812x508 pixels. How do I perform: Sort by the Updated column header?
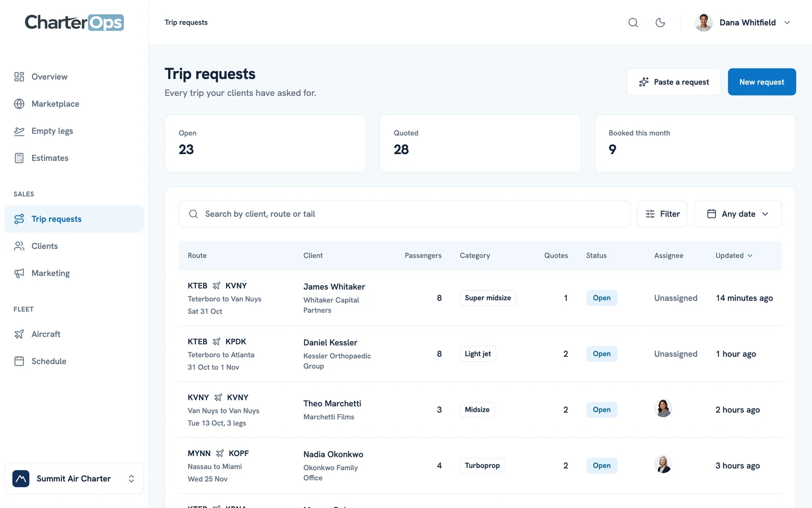734,256
